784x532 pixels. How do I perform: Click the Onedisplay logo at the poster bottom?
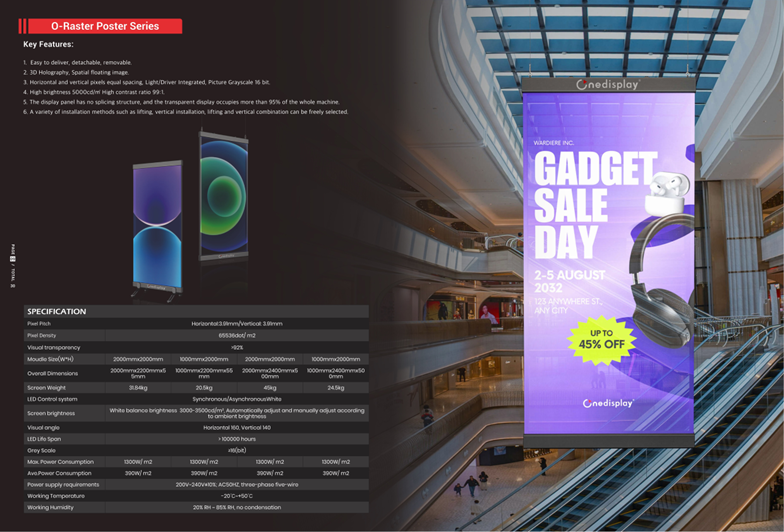pos(607,403)
